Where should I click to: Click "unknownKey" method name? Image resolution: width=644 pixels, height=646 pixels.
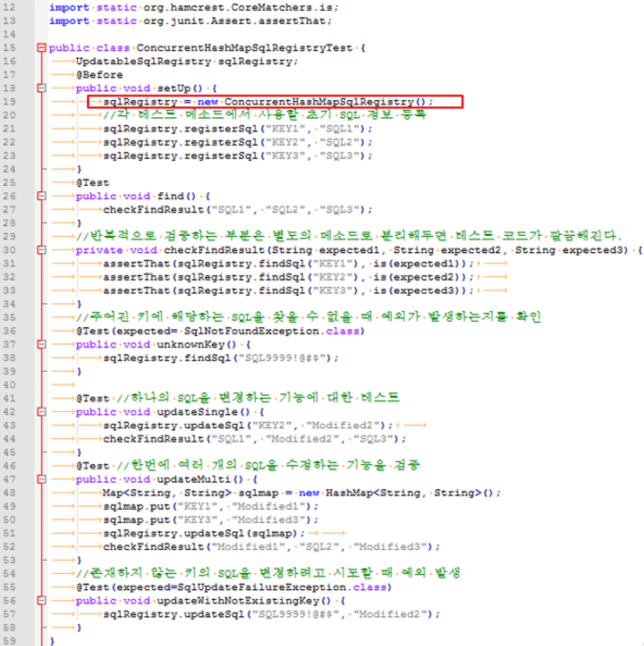pyautogui.click(x=191, y=344)
